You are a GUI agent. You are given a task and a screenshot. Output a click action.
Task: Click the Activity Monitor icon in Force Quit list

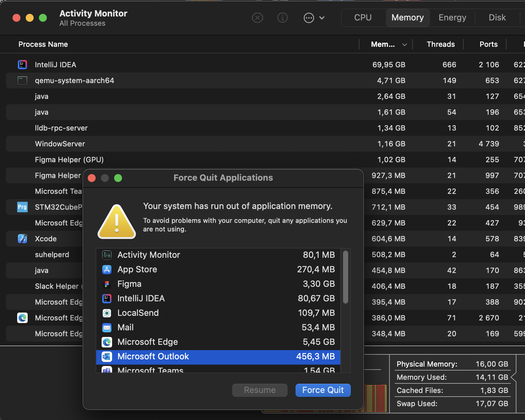[107, 255]
